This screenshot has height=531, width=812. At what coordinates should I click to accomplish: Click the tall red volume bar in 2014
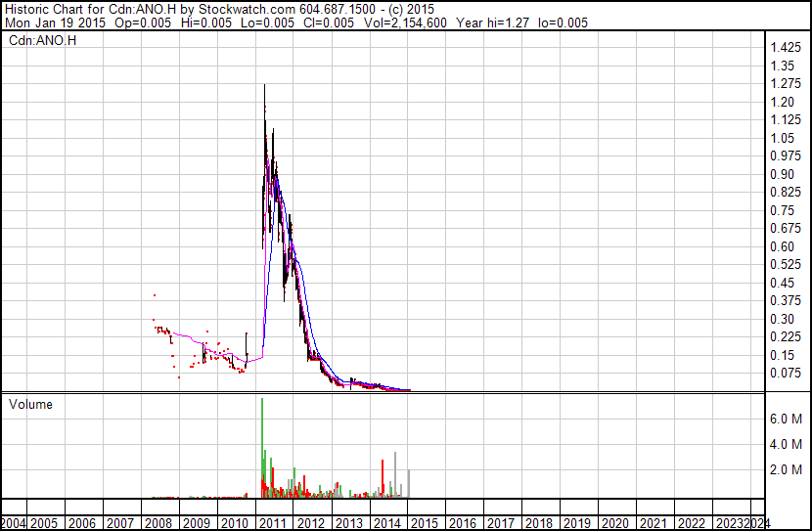click(383, 479)
